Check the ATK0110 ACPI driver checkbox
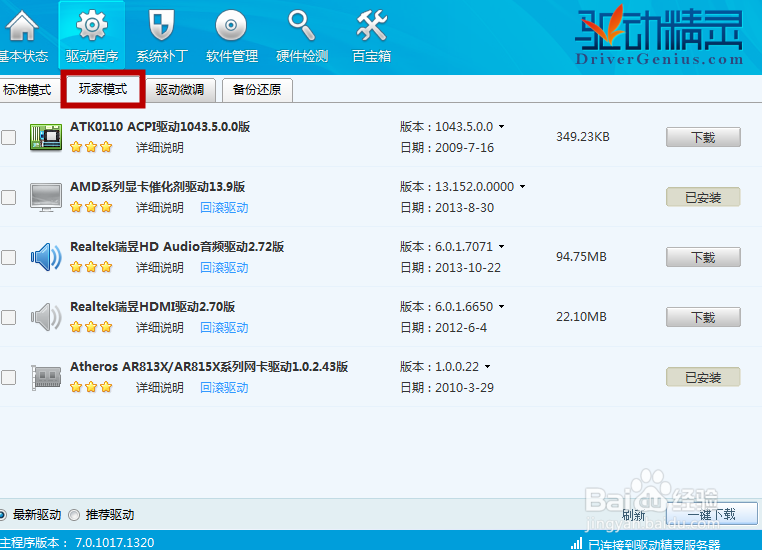The image size is (762, 550). [8, 138]
